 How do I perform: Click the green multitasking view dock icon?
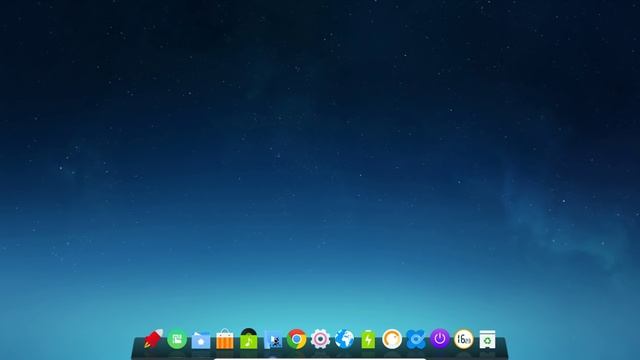177,339
